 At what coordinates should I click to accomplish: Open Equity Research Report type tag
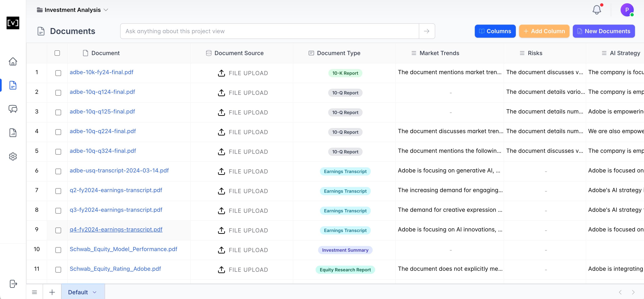point(345,270)
